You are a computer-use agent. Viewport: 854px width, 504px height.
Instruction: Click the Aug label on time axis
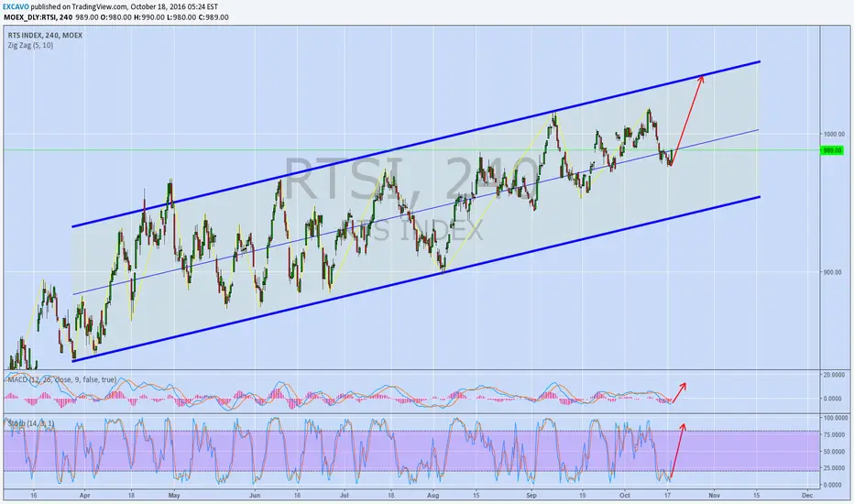pyautogui.click(x=433, y=495)
